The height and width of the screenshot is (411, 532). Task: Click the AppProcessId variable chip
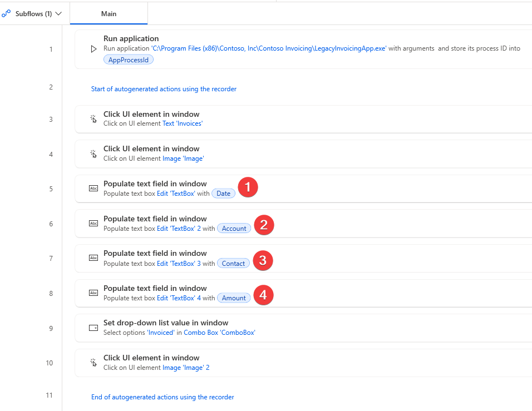[128, 60]
